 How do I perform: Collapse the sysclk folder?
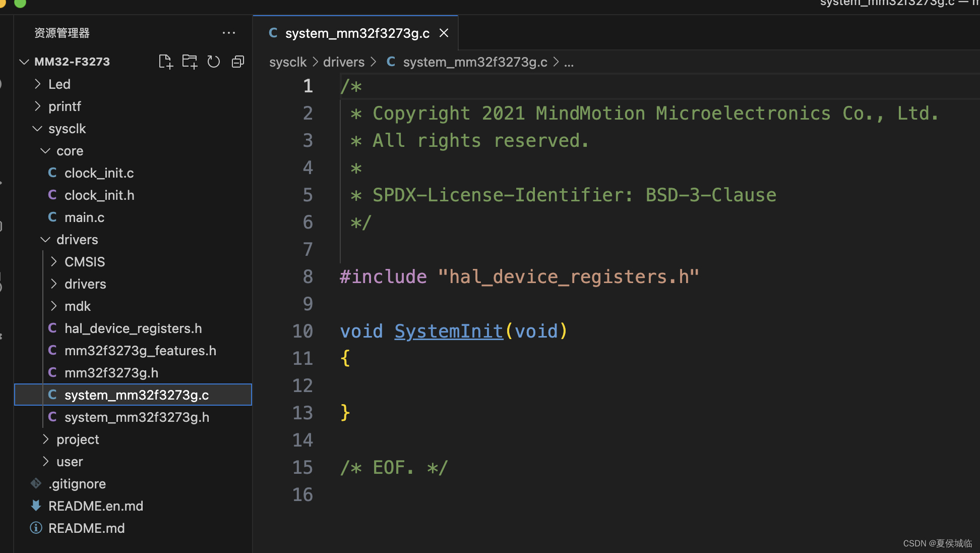pos(38,128)
